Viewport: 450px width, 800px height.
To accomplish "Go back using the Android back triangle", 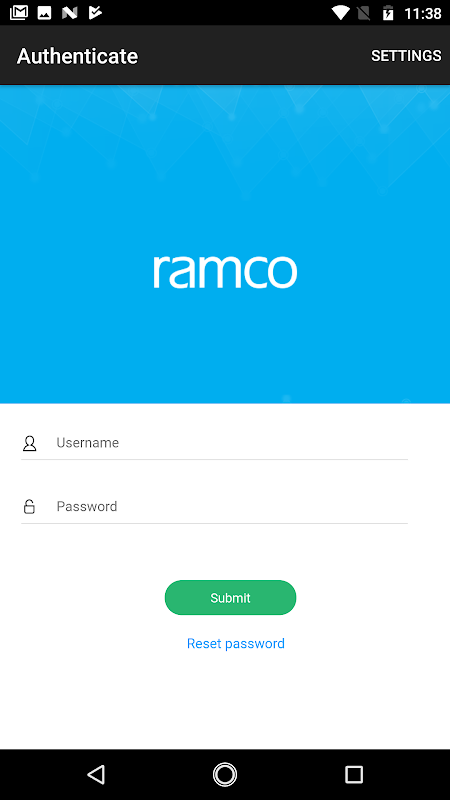I will pyautogui.click(x=96, y=774).
